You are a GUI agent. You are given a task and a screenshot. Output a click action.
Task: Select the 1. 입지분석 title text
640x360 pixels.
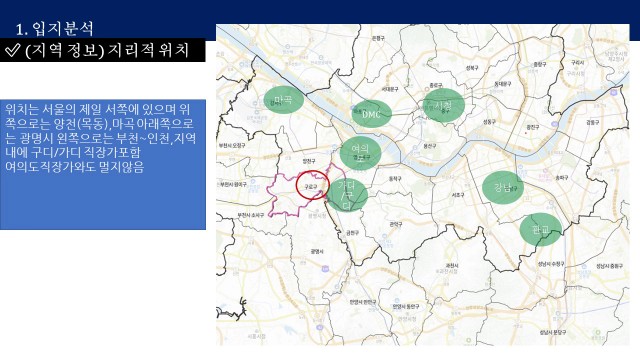click(x=55, y=29)
